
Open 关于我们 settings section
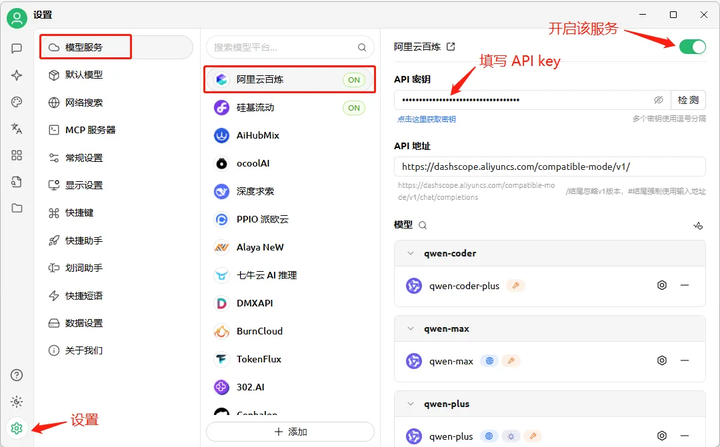(117, 351)
